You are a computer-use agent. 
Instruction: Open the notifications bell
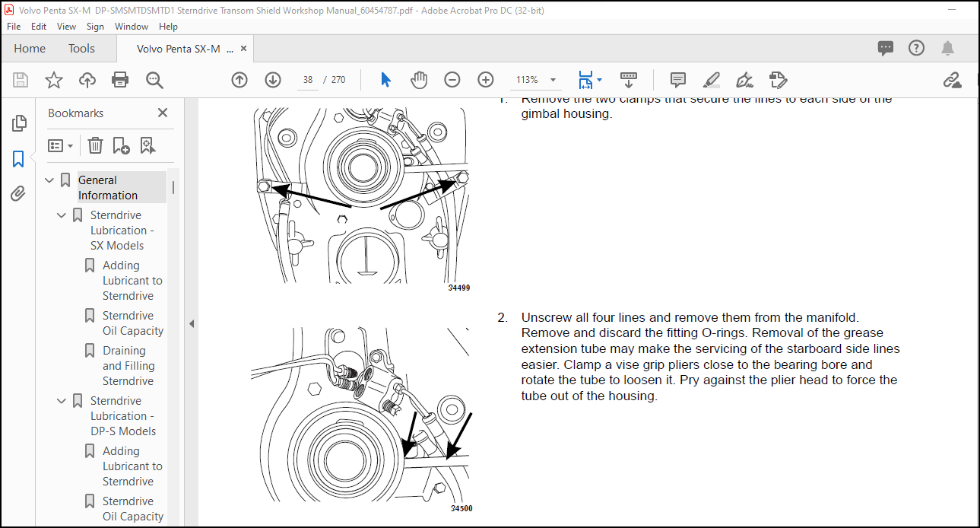[x=947, y=48]
